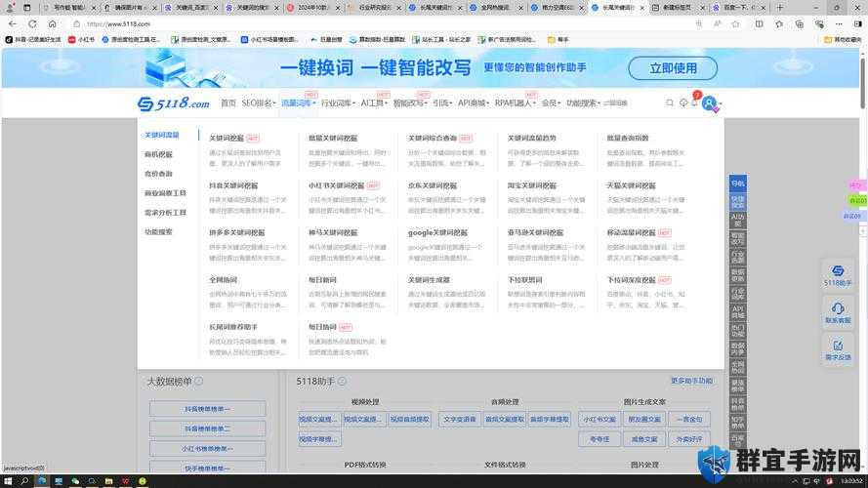Click the 文字变语音 button
Image resolution: width=868 pixels, height=488 pixels.
[x=459, y=420]
